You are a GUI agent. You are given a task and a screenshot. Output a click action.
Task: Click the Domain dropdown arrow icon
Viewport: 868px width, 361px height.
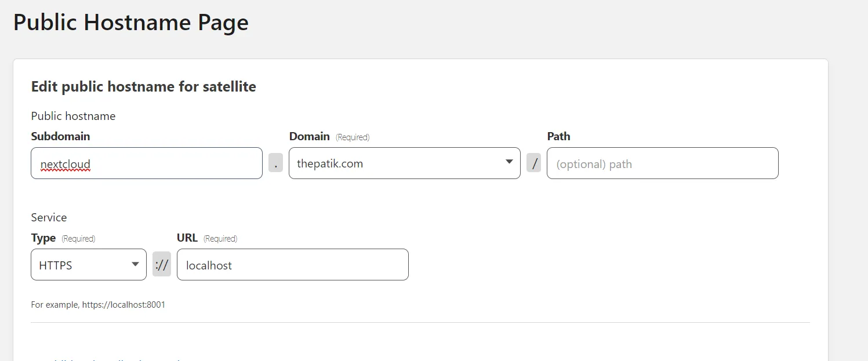(509, 162)
